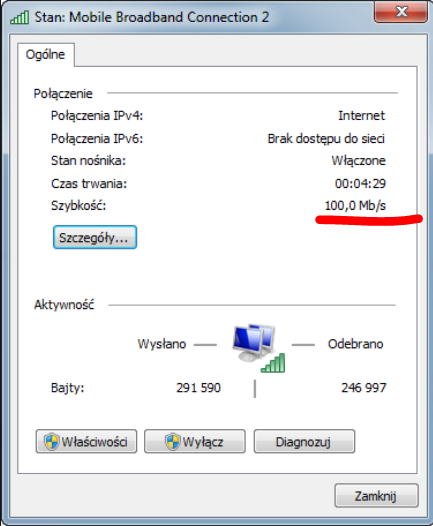433x526 pixels.
Task: Open the Szczegóły details button
Action: (95, 237)
